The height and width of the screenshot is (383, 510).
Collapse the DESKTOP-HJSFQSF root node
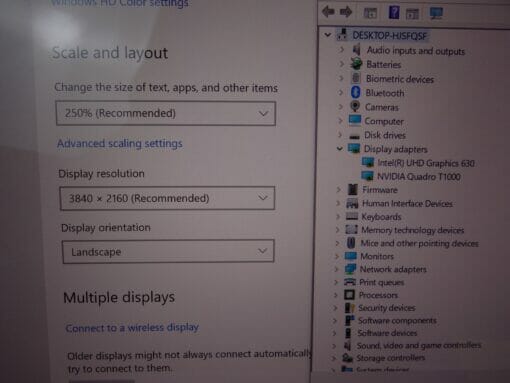(x=328, y=34)
